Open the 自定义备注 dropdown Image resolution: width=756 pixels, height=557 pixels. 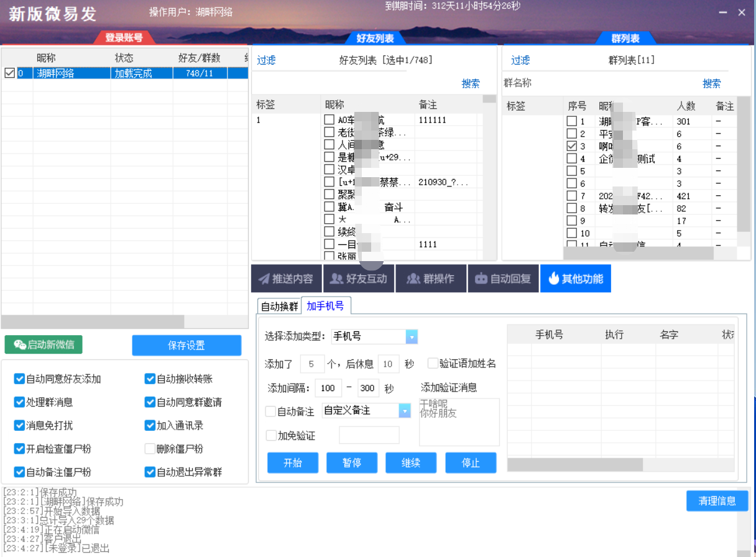pyautogui.click(x=405, y=411)
